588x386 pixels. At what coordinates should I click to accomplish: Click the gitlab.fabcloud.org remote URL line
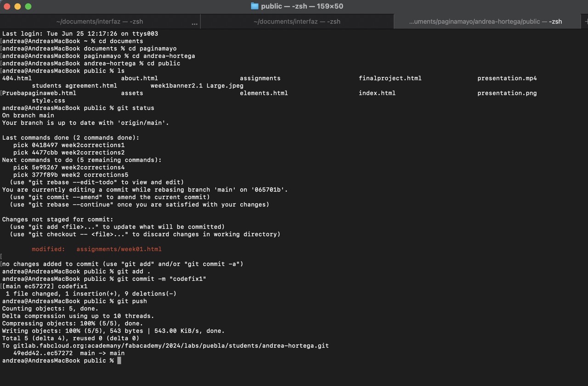click(x=165, y=346)
